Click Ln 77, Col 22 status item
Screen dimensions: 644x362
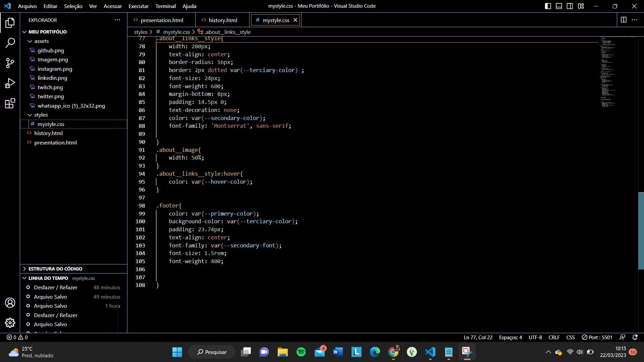pos(478,337)
